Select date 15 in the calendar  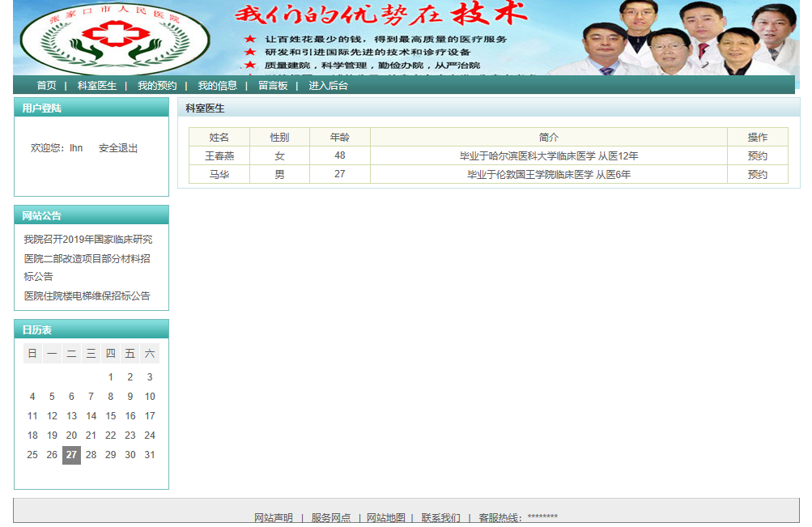click(110, 416)
